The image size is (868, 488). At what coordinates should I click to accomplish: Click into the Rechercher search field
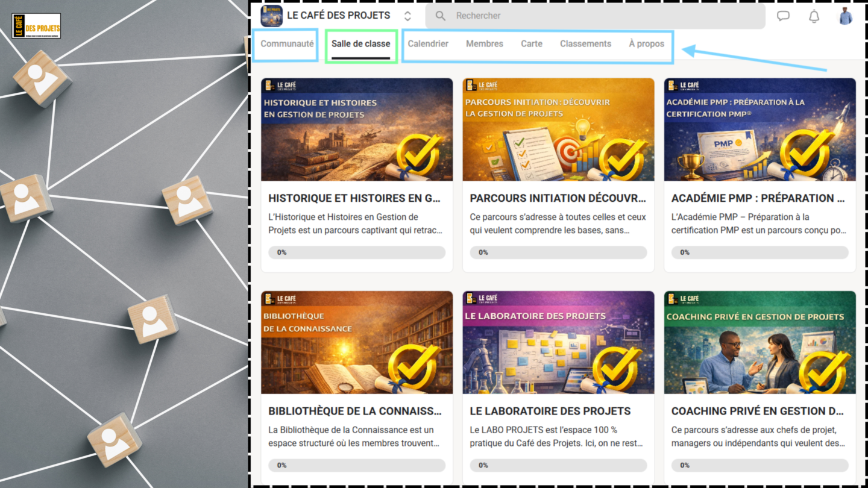(596, 16)
